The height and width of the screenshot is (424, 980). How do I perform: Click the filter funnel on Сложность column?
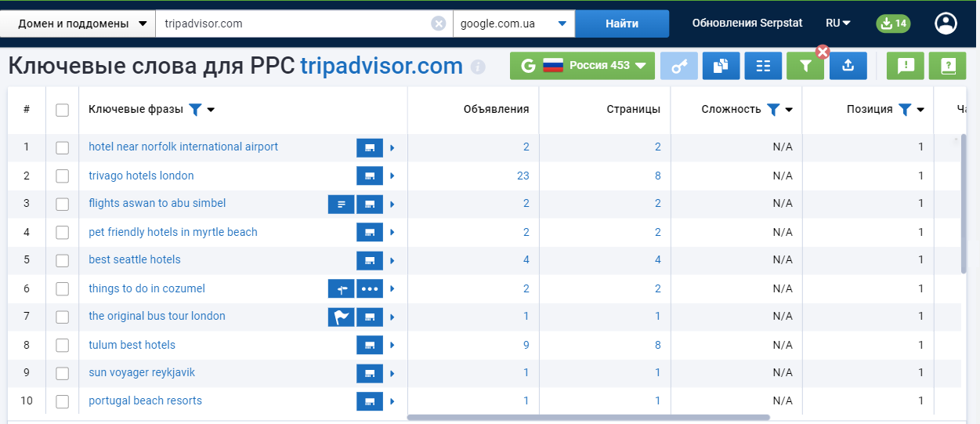[772, 110]
